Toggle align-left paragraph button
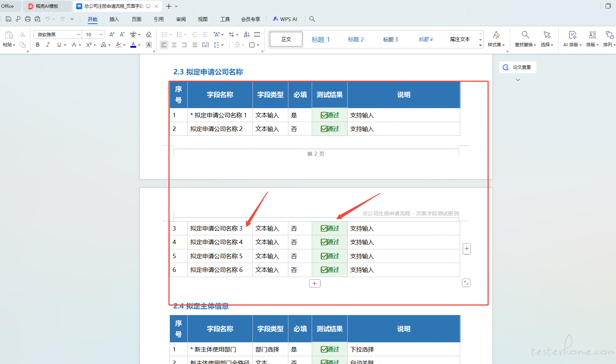Viewport: 616px width, 364px height. 164,45
